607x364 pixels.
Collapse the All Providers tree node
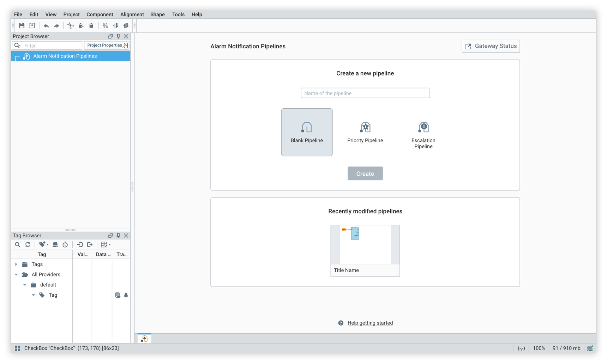click(x=16, y=274)
